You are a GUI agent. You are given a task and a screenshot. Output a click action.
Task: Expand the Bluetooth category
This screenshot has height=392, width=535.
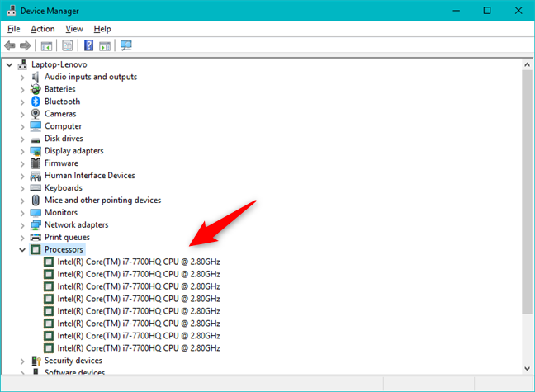point(22,102)
